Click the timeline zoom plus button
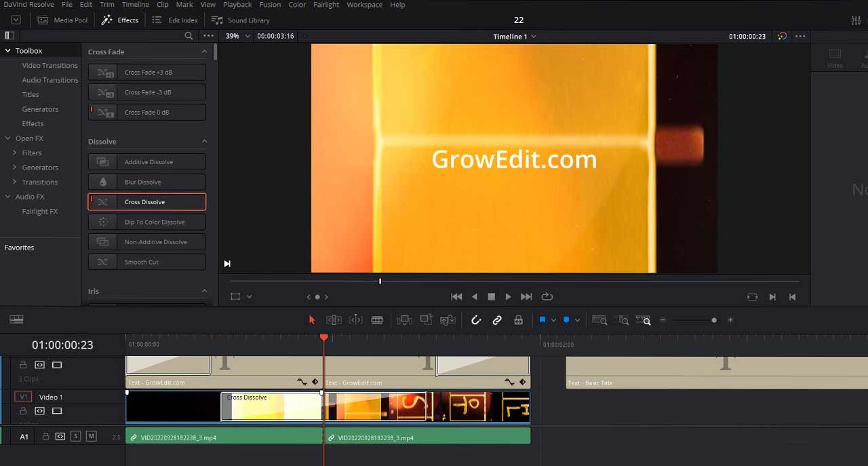The height and width of the screenshot is (466, 868). (x=730, y=320)
